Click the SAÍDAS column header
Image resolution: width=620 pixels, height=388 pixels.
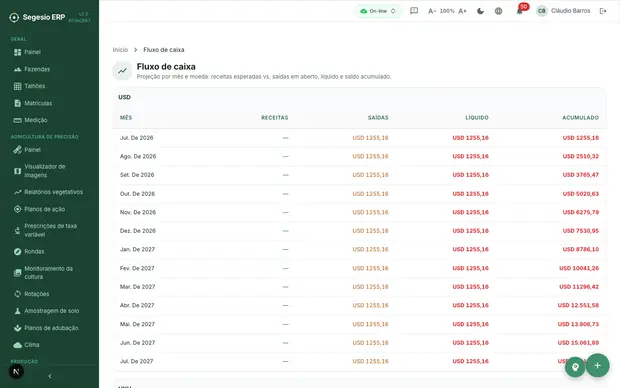378,118
